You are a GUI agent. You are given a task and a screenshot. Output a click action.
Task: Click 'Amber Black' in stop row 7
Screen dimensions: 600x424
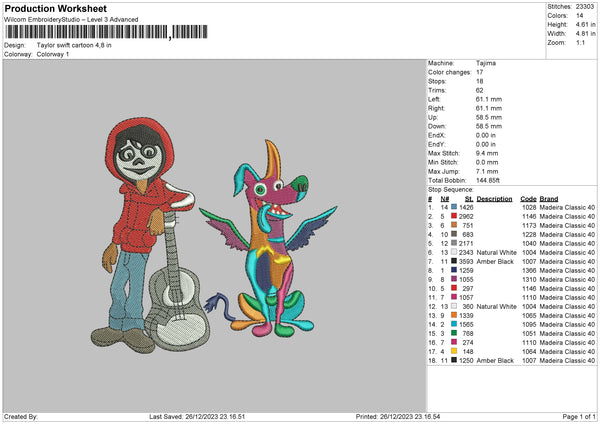pos(495,261)
